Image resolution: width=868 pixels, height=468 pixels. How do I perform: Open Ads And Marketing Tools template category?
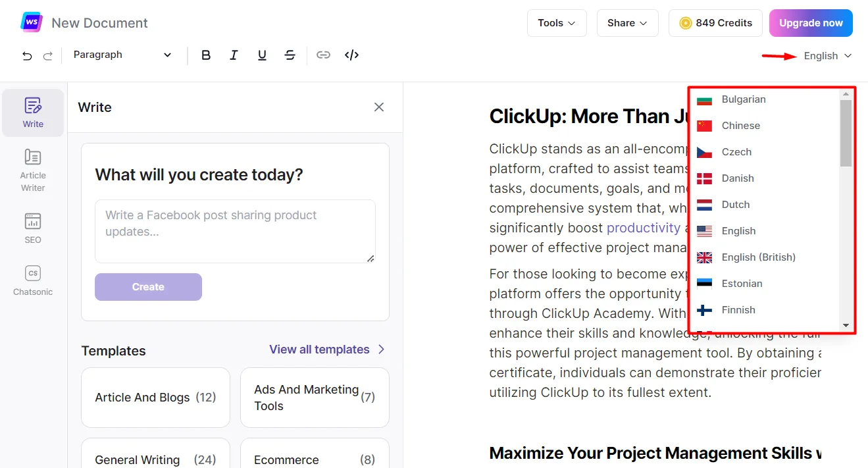[315, 398]
